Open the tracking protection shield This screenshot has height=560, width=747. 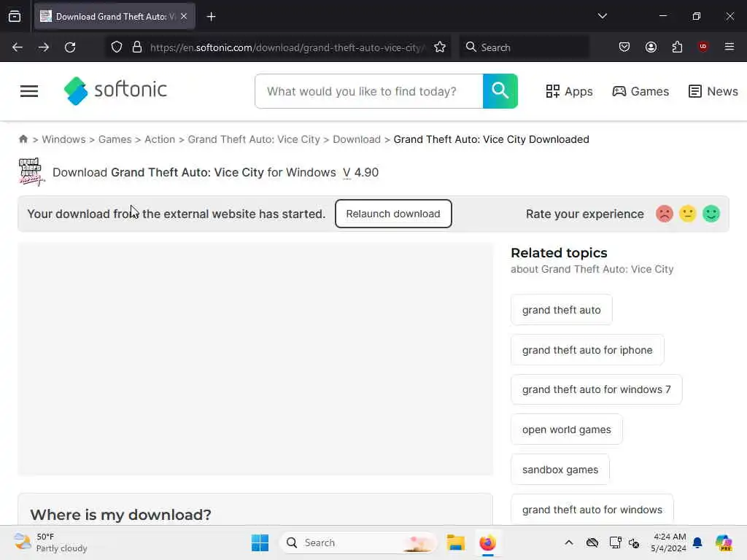117,47
